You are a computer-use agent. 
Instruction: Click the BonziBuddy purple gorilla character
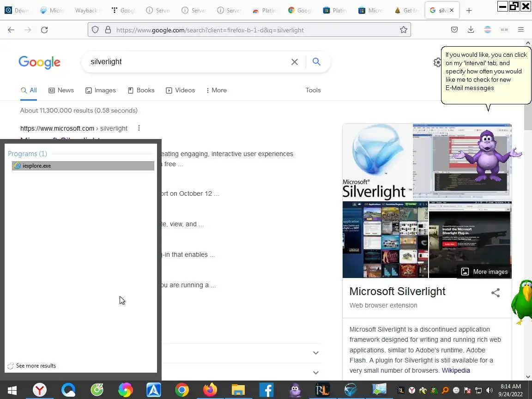click(x=487, y=157)
